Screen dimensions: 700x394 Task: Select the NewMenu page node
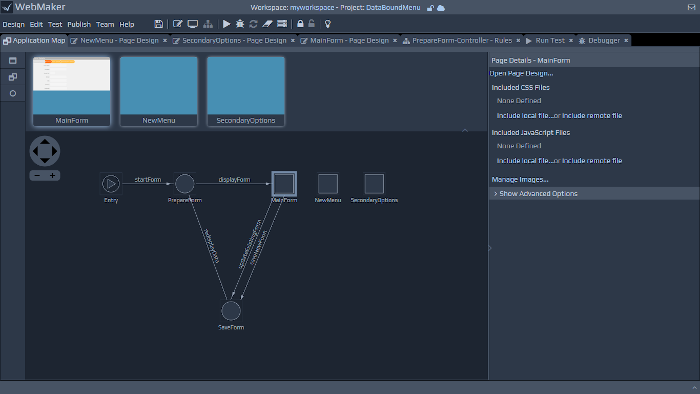pos(328,184)
